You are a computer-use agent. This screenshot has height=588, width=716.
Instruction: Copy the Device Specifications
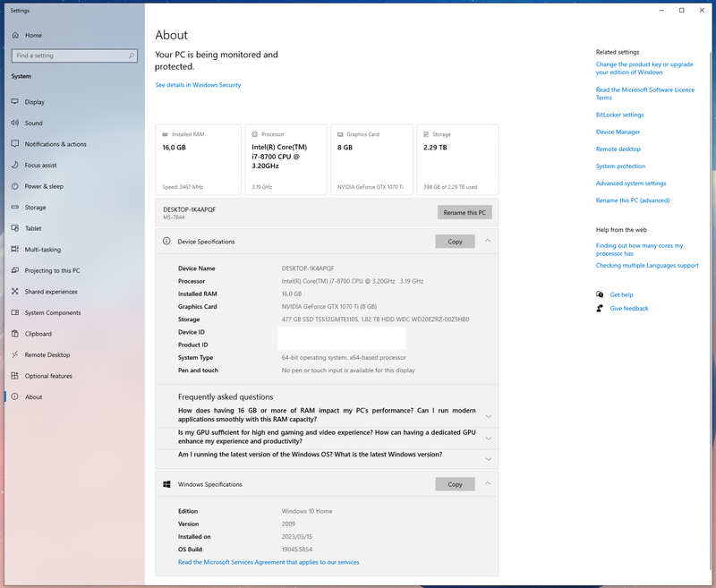455,242
